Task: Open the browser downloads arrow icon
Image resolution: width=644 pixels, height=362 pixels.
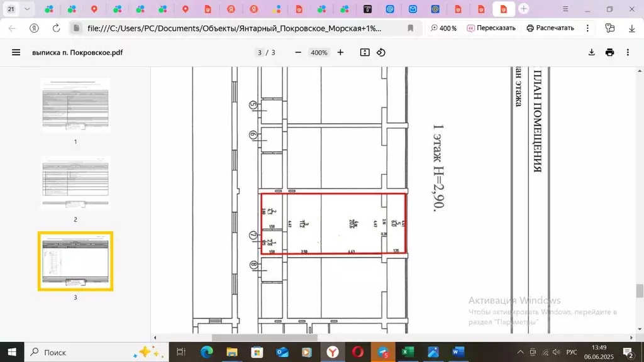Action: (x=631, y=28)
